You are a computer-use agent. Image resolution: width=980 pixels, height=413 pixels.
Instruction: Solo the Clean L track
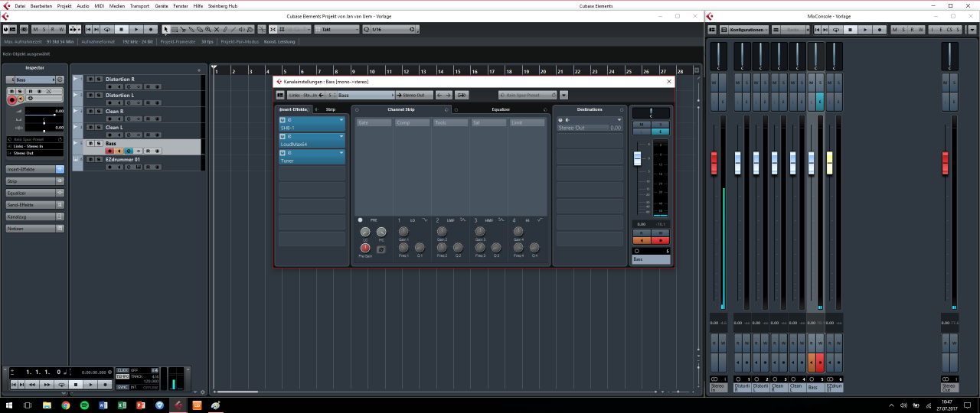coord(99,127)
